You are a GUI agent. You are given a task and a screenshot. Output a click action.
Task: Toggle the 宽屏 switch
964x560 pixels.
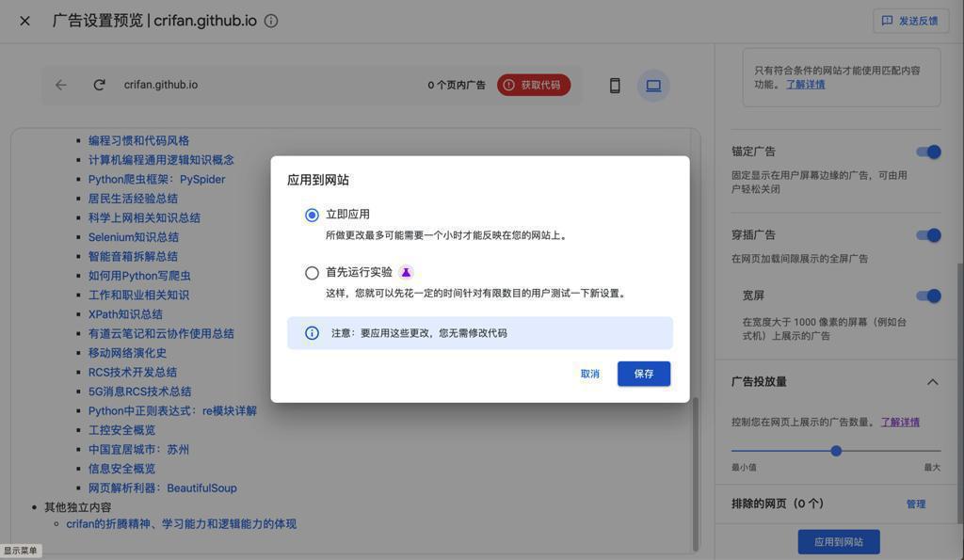tap(929, 296)
